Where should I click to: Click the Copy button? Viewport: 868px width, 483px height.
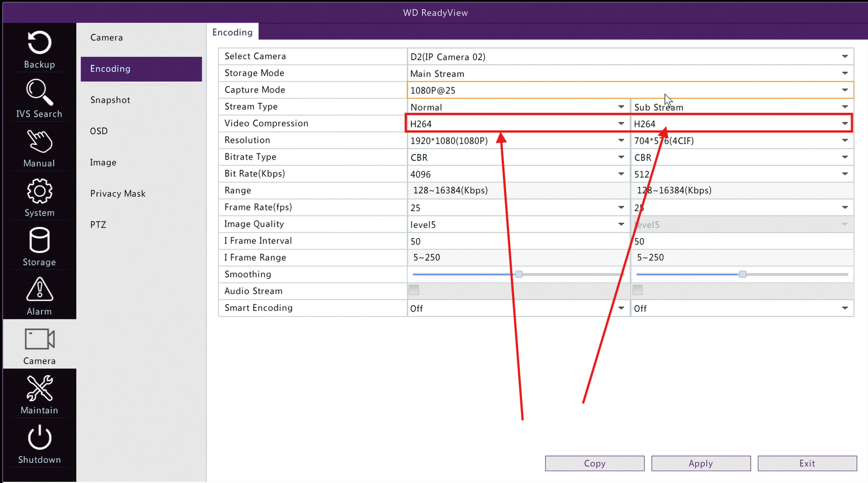595,463
